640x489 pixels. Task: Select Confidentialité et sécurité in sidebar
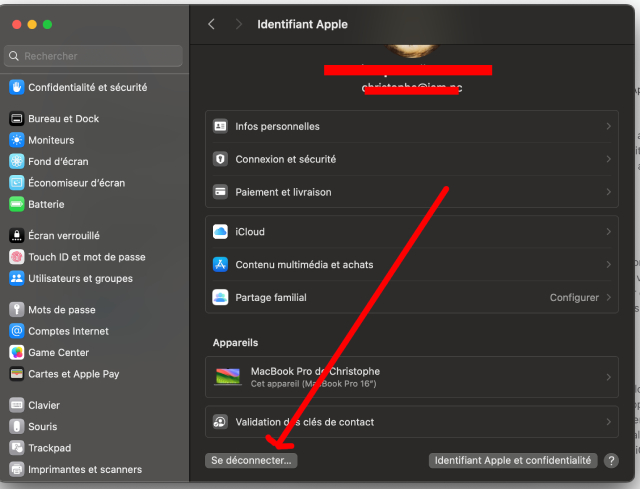[x=88, y=87]
